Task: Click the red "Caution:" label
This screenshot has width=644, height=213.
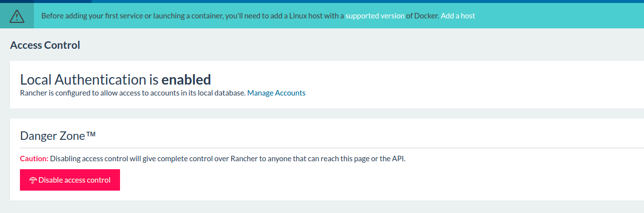Action: [34, 159]
